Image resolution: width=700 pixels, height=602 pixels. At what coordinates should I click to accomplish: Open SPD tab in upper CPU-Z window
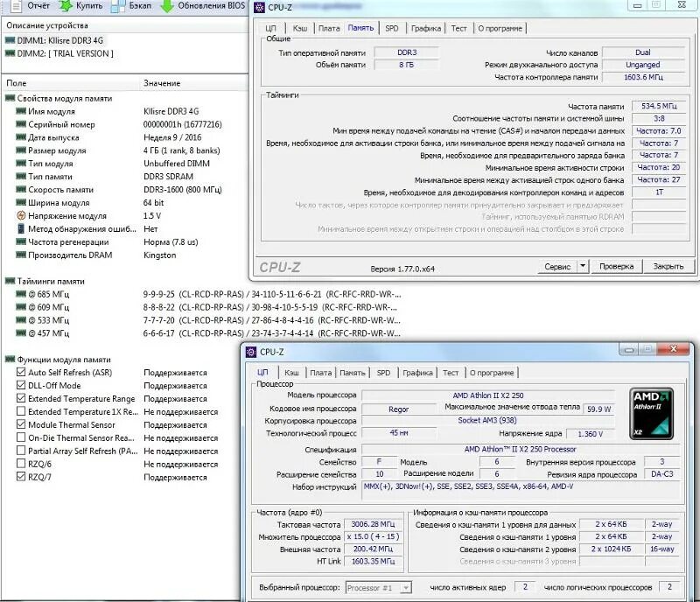pyautogui.click(x=392, y=28)
